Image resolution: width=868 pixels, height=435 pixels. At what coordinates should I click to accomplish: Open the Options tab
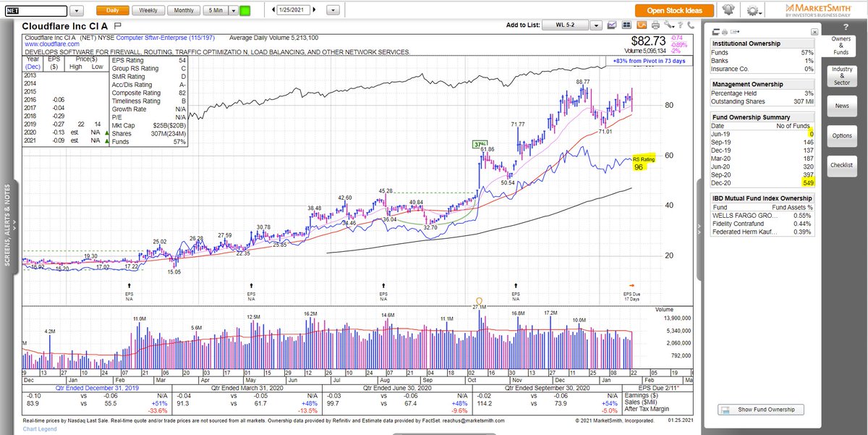pos(842,135)
